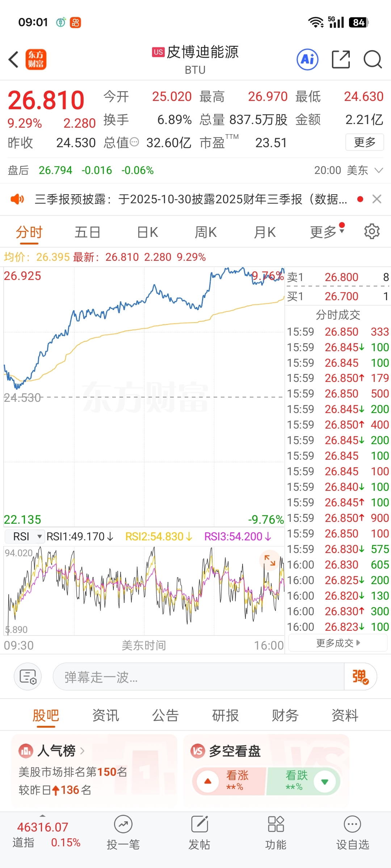391x868 pixels.
Task: Tap the 15:59 26.850 333 trade row
Action: pos(338,332)
